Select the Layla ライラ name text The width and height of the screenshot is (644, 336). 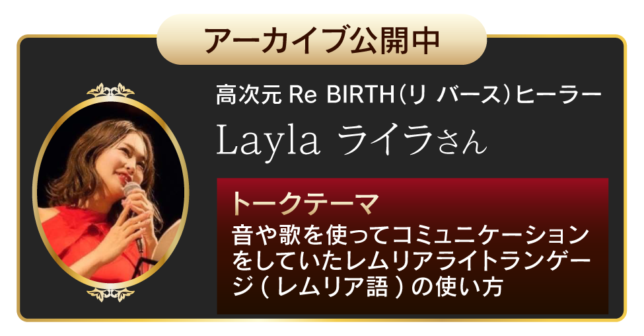(x=324, y=140)
